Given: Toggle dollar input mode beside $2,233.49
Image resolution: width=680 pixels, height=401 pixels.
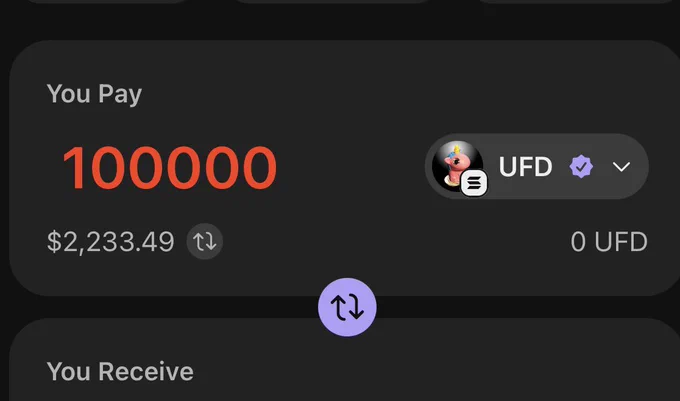Looking at the screenshot, I should 205,241.
